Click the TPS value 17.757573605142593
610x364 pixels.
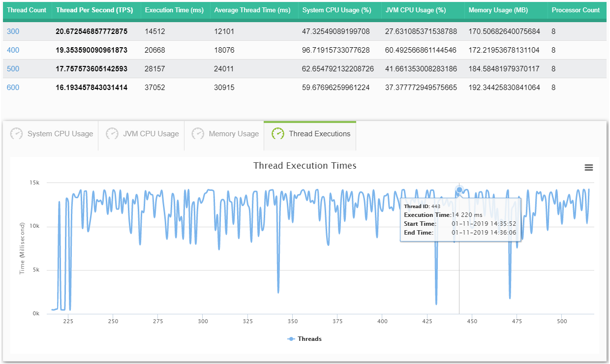coord(91,69)
